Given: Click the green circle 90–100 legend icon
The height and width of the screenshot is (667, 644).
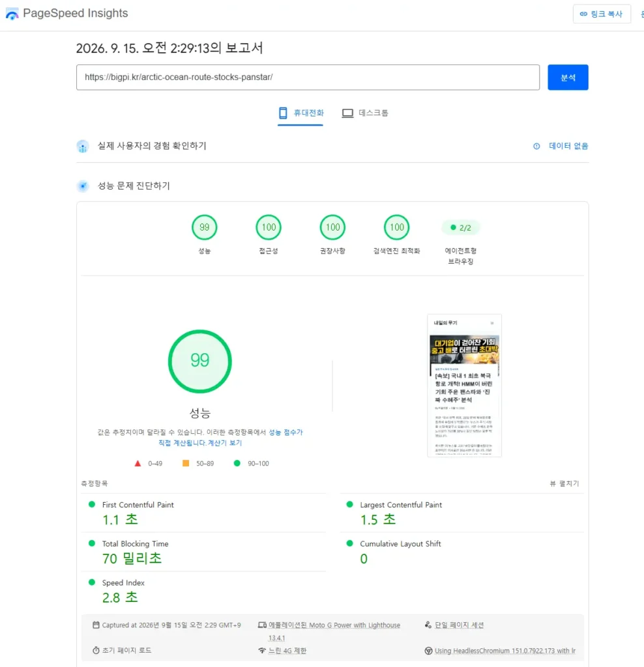Looking at the screenshot, I should tap(237, 463).
